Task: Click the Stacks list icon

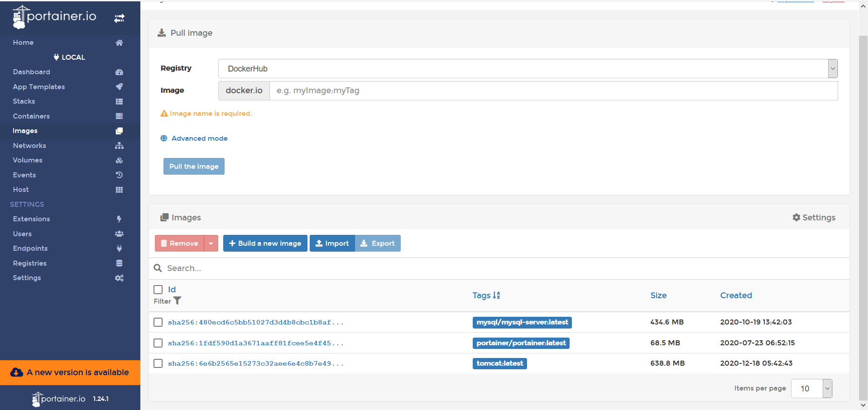Action: [x=119, y=101]
